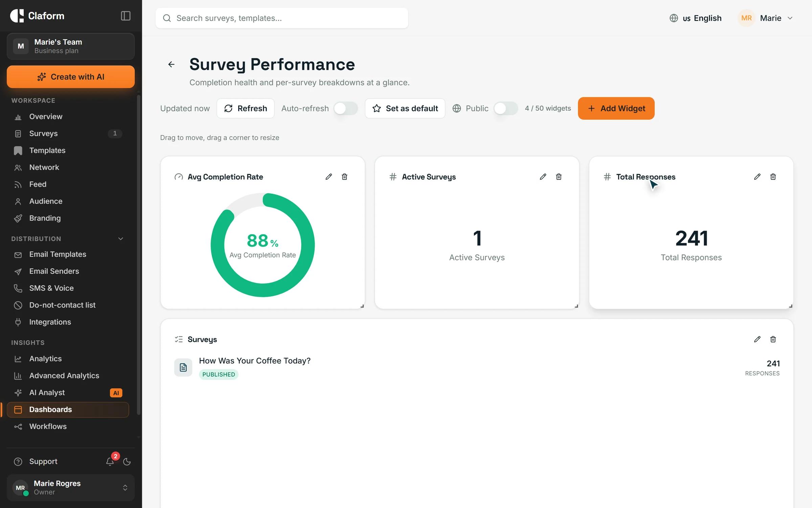Edit the Active Surveys widget
This screenshot has width=812, height=508.
coord(543,177)
